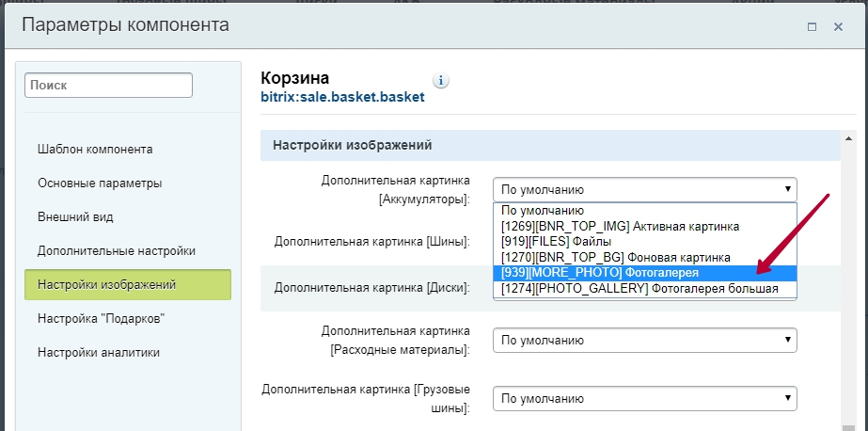Expand the Грузовые шины picture dropdown
Viewport: 868px width, 431px height.
pyautogui.click(x=645, y=399)
